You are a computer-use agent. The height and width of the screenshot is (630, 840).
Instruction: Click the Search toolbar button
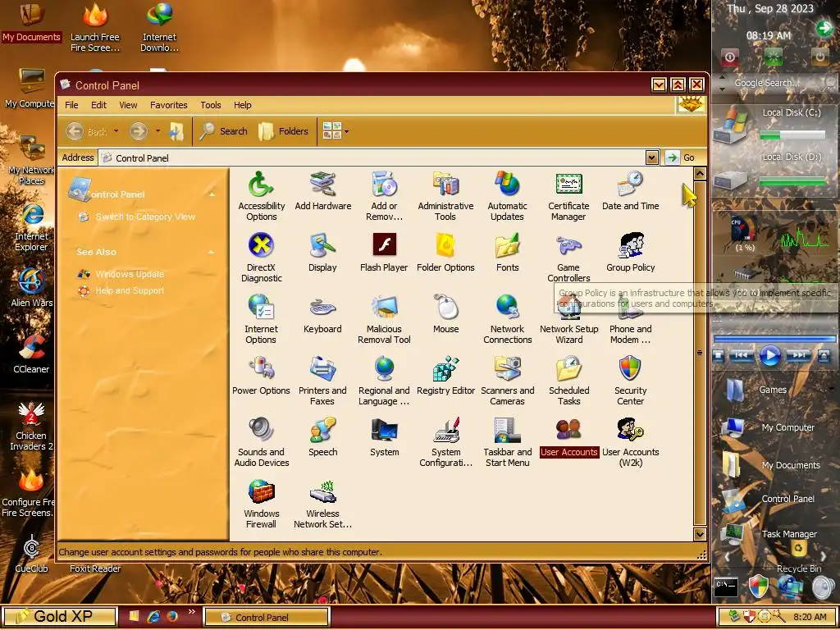click(x=223, y=131)
